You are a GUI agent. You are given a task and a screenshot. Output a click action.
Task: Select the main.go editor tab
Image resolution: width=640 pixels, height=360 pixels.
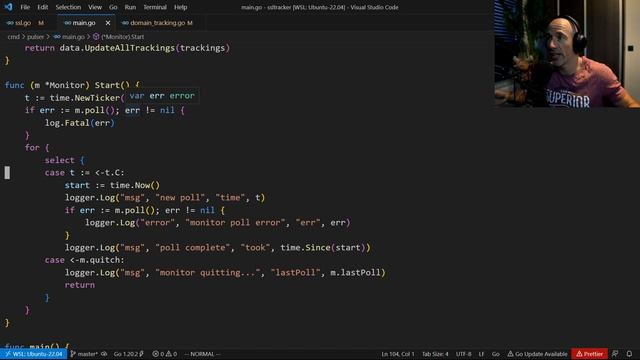84,23
